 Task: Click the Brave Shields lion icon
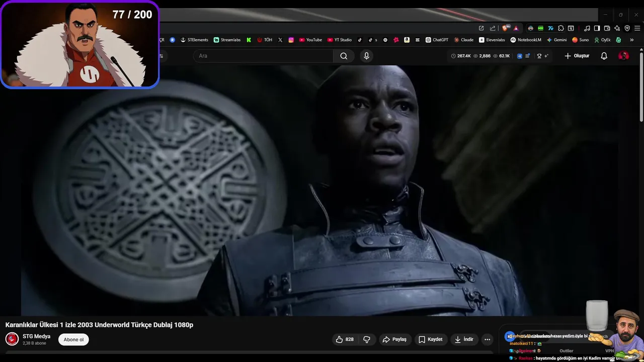(x=505, y=28)
